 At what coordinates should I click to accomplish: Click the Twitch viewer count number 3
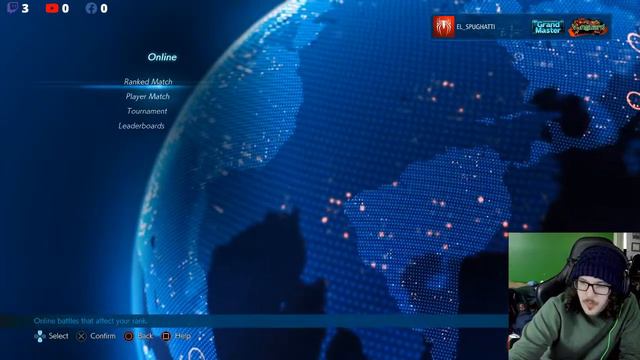(25, 8)
